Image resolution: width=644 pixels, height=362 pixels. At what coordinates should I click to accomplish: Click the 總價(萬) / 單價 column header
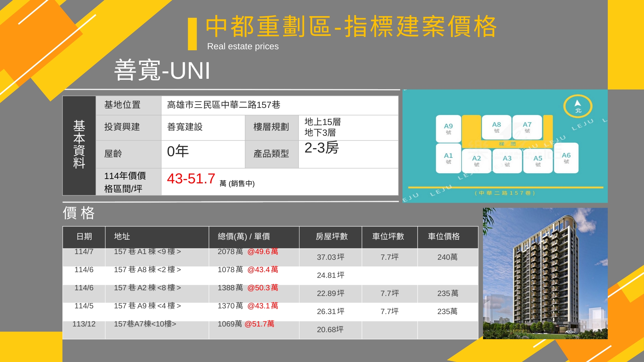[x=244, y=237]
